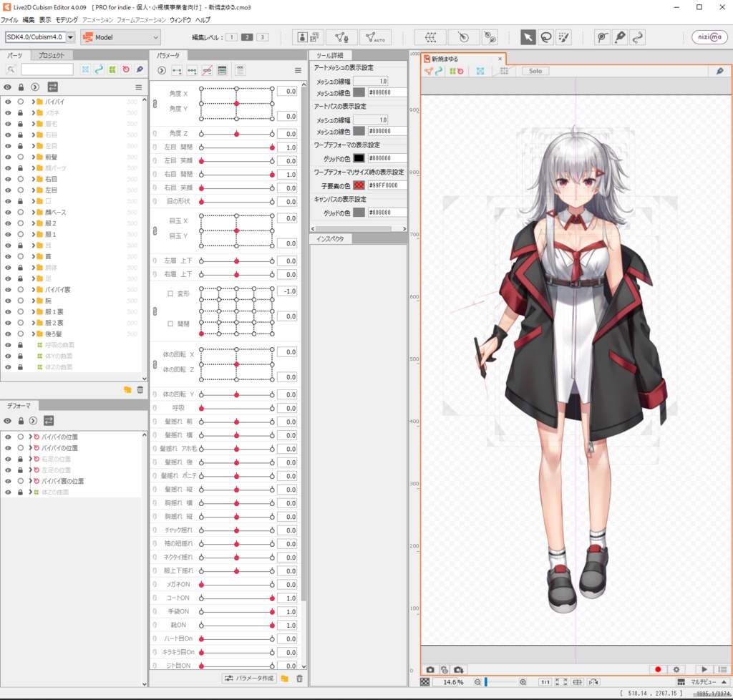Click the nizima icon at top right
This screenshot has height=700, width=733.
click(x=708, y=37)
